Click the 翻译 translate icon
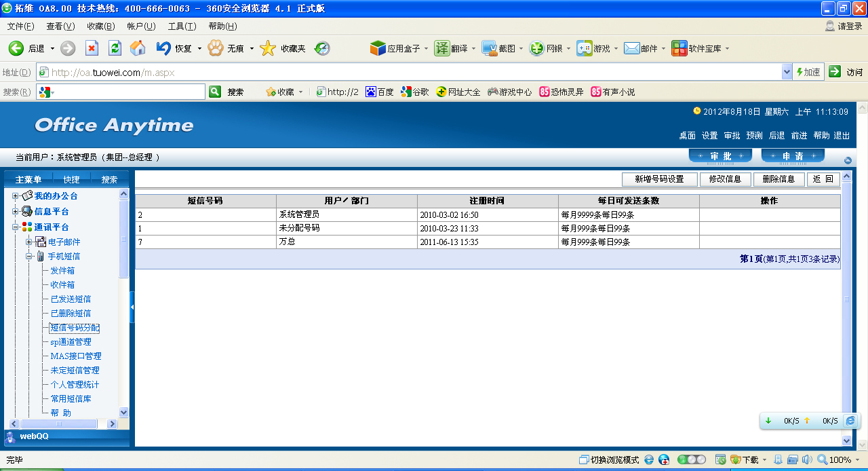 442,48
